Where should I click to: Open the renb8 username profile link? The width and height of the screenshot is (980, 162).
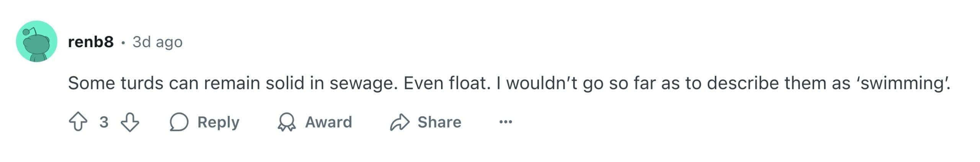[x=91, y=41]
